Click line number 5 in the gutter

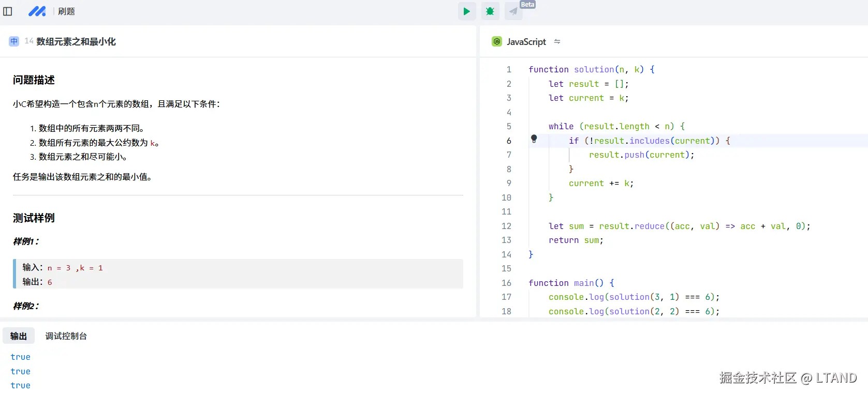[508, 126]
